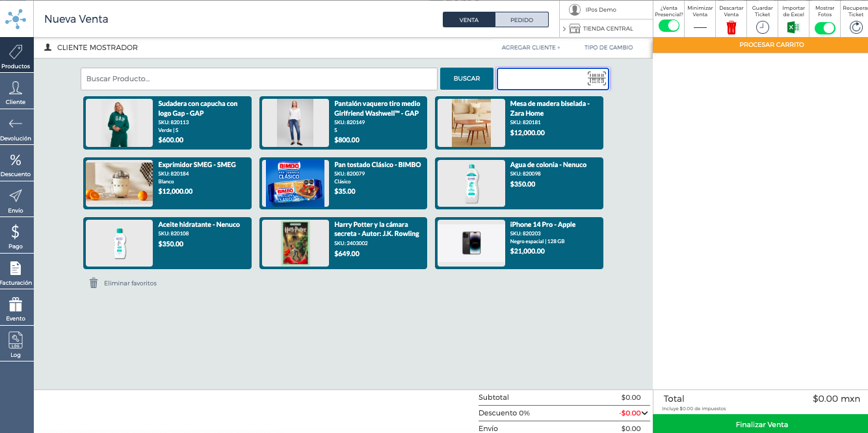Click the AGREGAR CLIENTE + link
This screenshot has height=433, width=868.
click(531, 47)
